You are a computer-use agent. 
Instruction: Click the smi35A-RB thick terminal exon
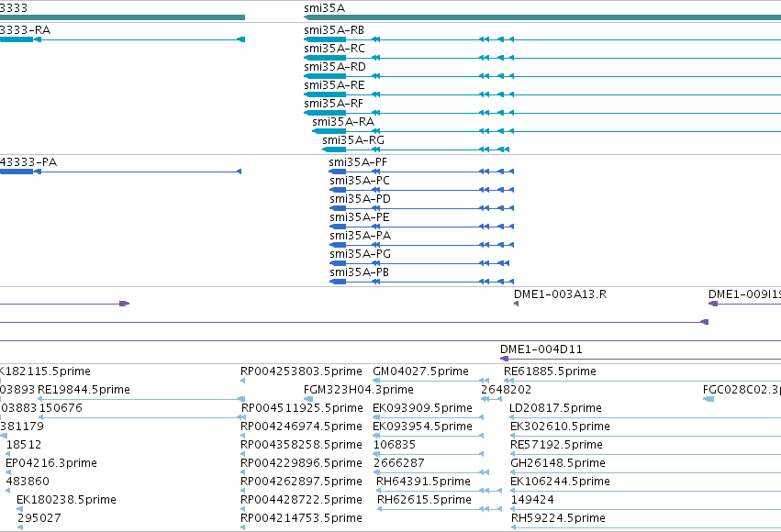coord(325,39)
